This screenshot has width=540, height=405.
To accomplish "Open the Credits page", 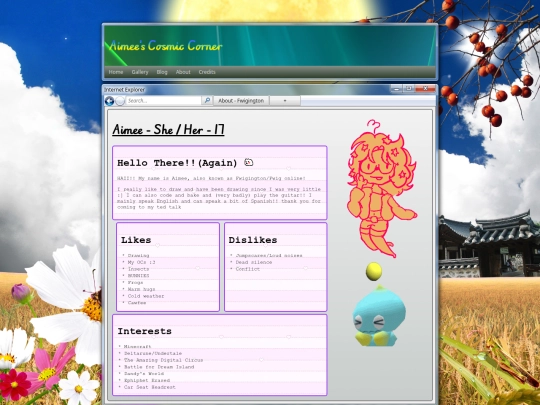I will [x=207, y=72].
